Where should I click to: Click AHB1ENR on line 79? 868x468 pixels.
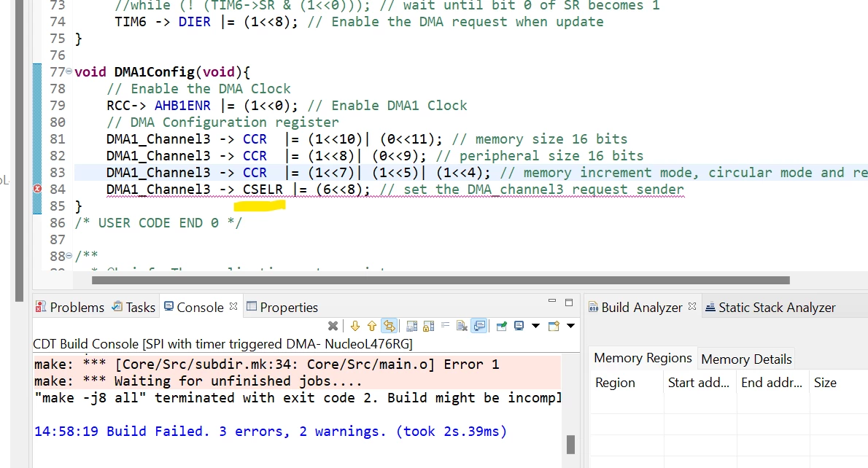[182, 105]
